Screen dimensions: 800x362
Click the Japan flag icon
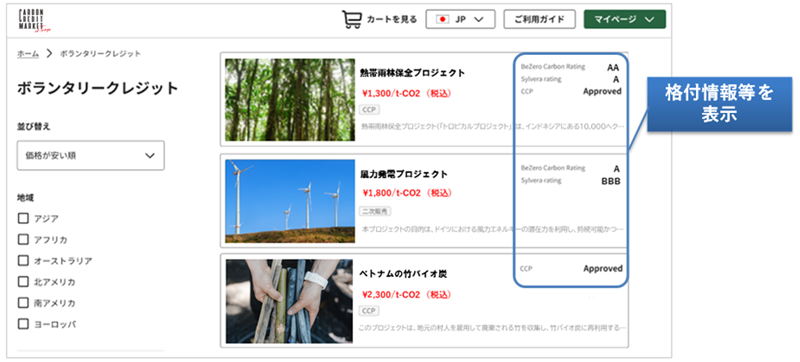[x=442, y=19]
